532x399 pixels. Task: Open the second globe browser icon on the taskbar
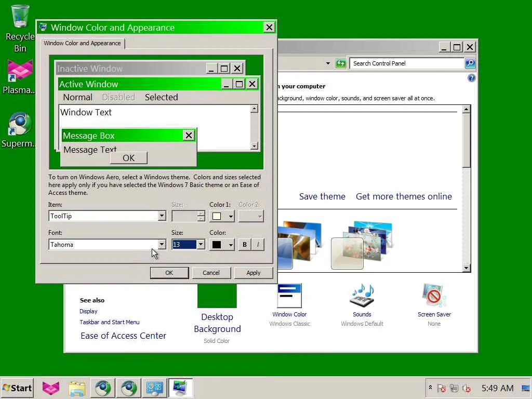tap(129, 388)
